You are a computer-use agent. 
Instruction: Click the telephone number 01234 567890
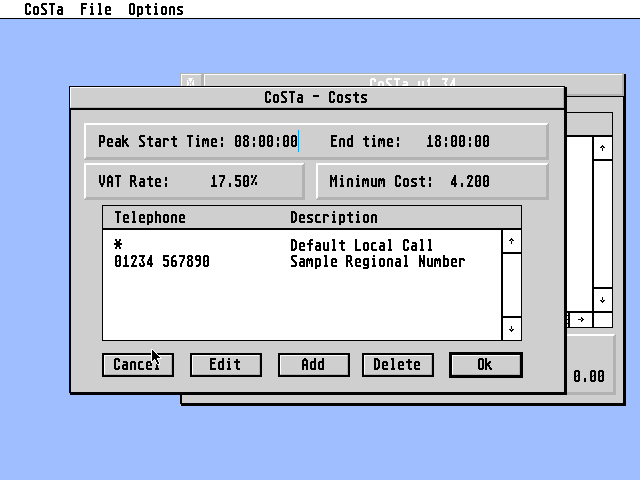pyautogui.click(x=162, y=261)
